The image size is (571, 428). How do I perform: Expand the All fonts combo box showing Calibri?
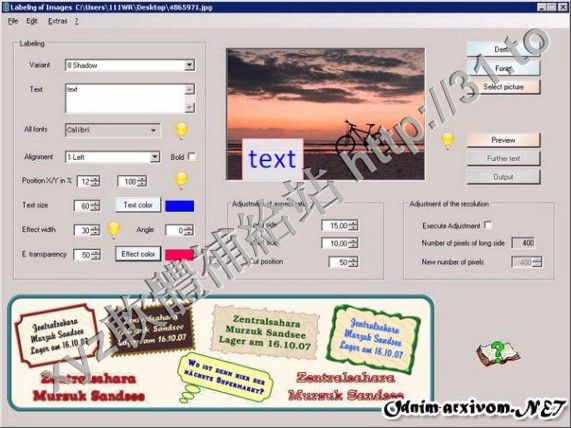[x=113, y=130]
